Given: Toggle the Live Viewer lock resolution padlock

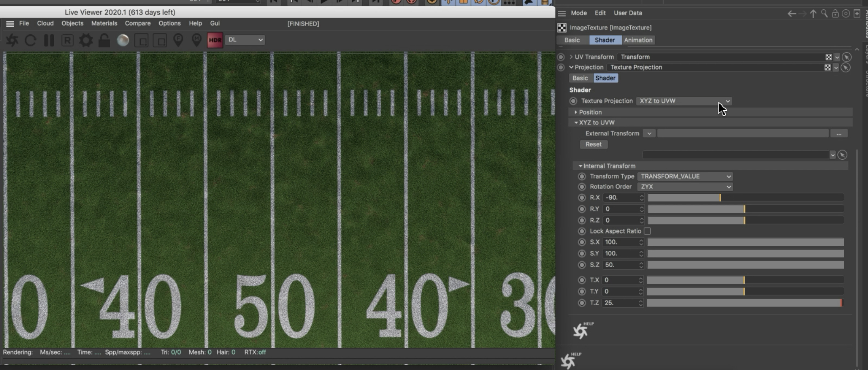Looking at the screenshot, I should [x=104, y=40].
